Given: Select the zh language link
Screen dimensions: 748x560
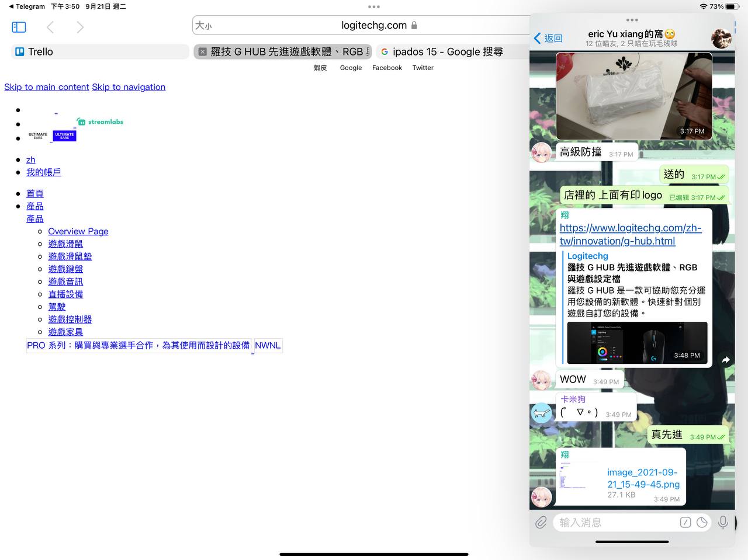Looking at the screenshot, I should tap(30, 160).
